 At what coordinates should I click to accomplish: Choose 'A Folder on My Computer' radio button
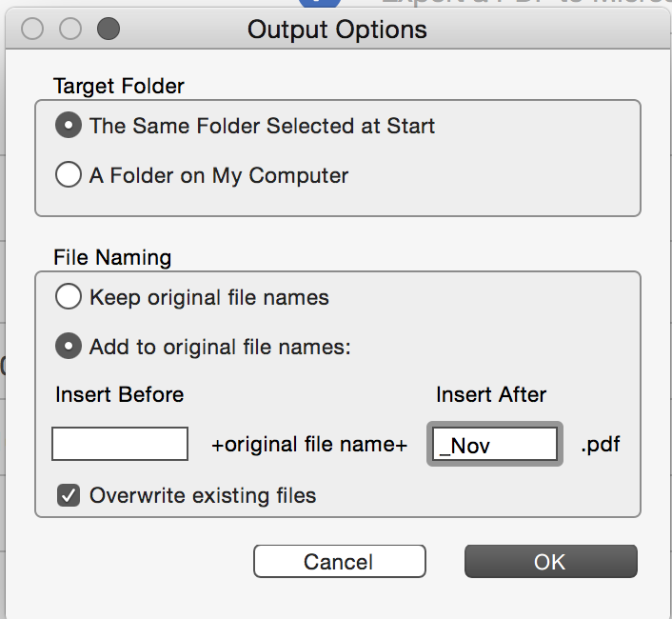[x=69, y=174]
